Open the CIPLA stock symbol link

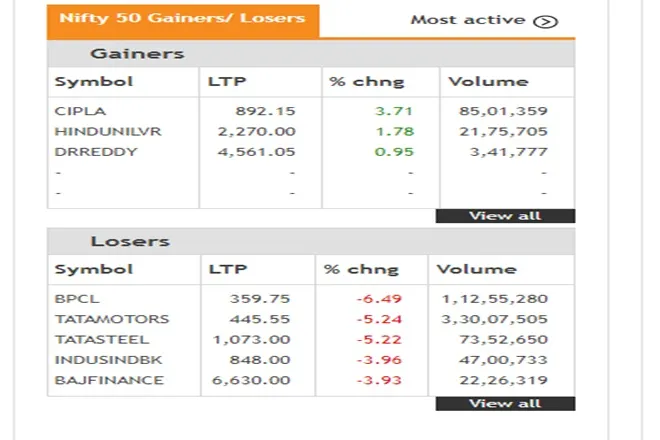pyautogui.click(x=80, y=111)
